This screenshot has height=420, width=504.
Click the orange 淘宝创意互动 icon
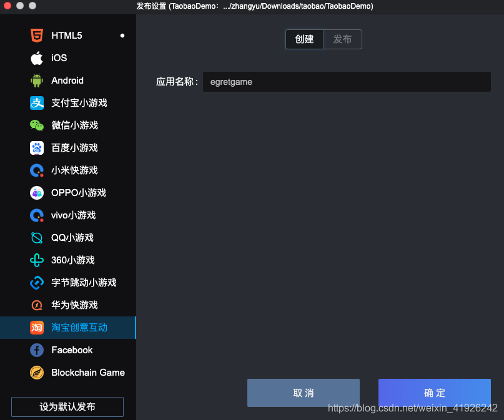click(37, 328)
